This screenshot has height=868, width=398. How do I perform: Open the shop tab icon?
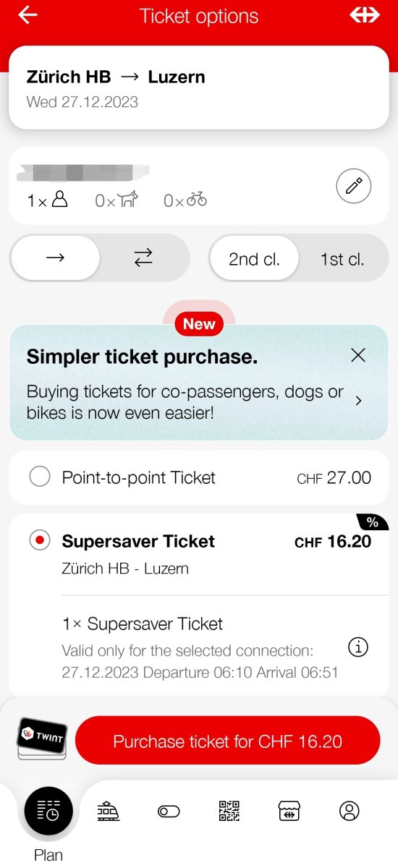click(x=289, y=812)
